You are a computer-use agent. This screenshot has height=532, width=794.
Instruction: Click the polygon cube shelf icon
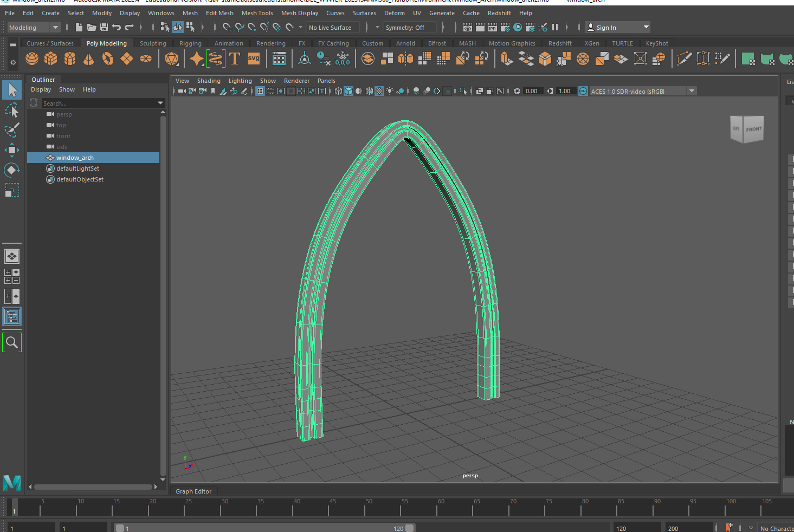pyautogui.click(x=51, y=59)
